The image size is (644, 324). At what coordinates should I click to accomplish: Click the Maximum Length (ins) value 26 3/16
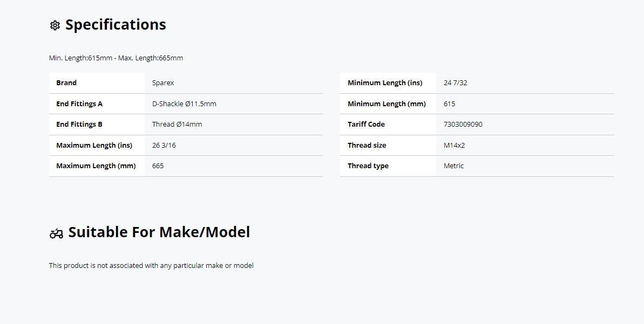click(x=164, y=145)
